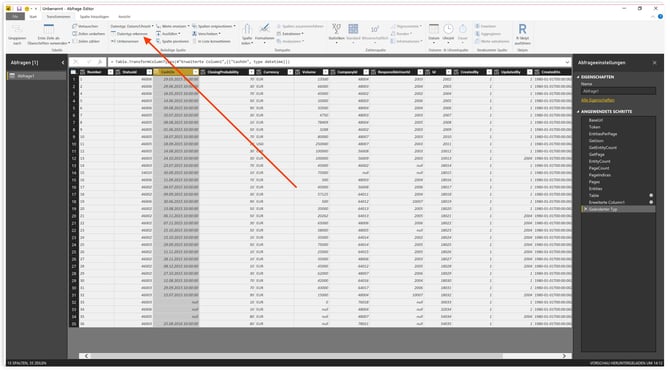Click Zeilen zählen in ribbon

point(86,41)
